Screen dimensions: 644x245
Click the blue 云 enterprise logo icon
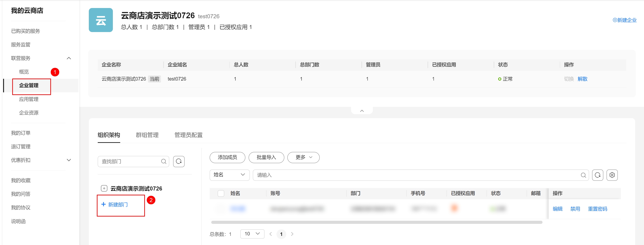point(101,20)
